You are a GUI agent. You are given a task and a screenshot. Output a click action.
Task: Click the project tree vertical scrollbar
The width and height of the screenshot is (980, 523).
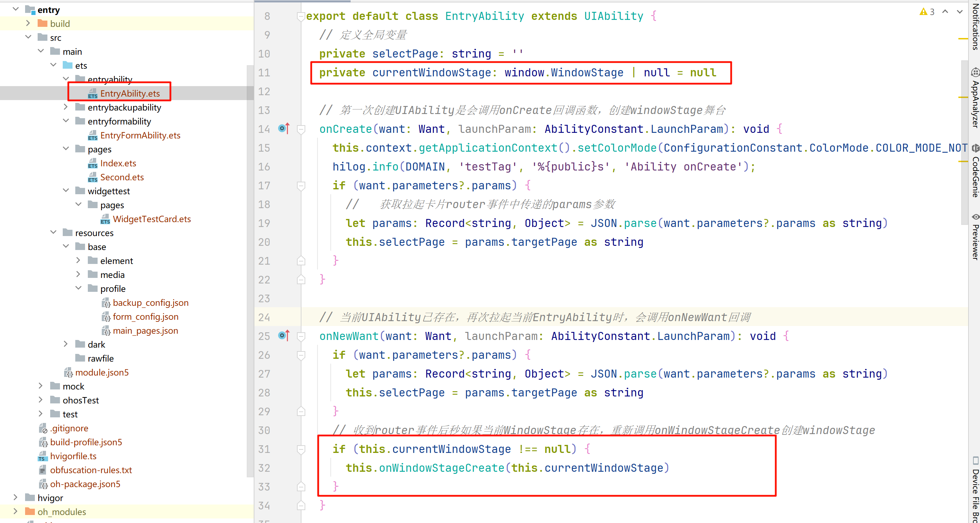tap(250, 266)
